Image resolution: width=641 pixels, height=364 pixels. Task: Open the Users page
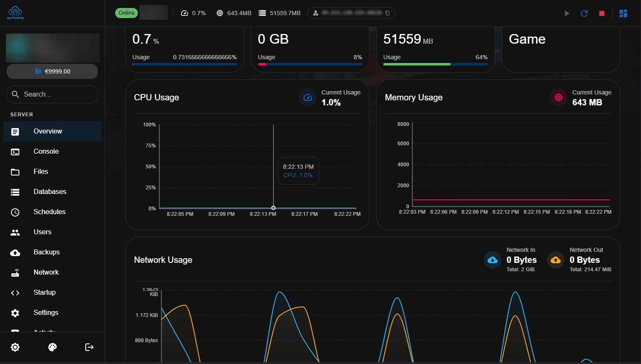[53, 232]
